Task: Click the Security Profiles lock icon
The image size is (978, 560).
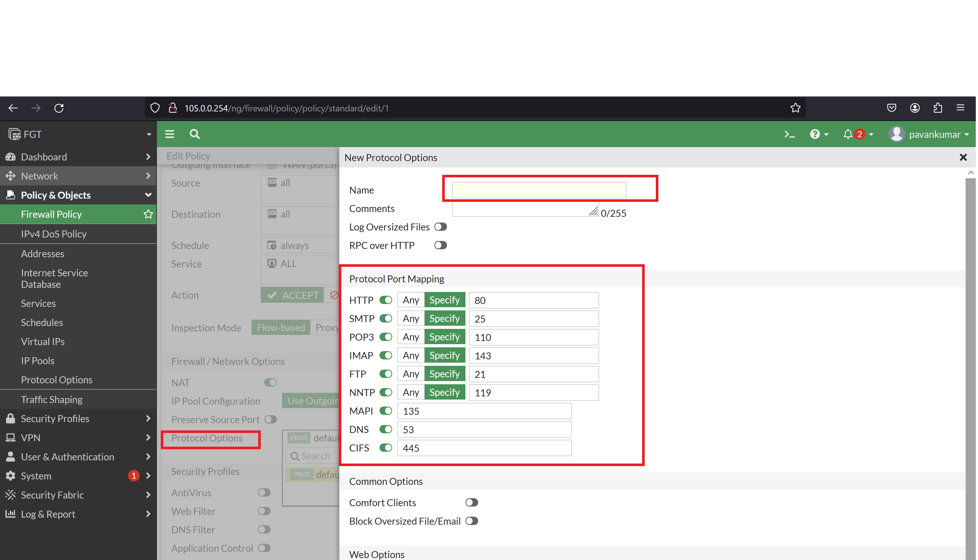Action: 11,418
